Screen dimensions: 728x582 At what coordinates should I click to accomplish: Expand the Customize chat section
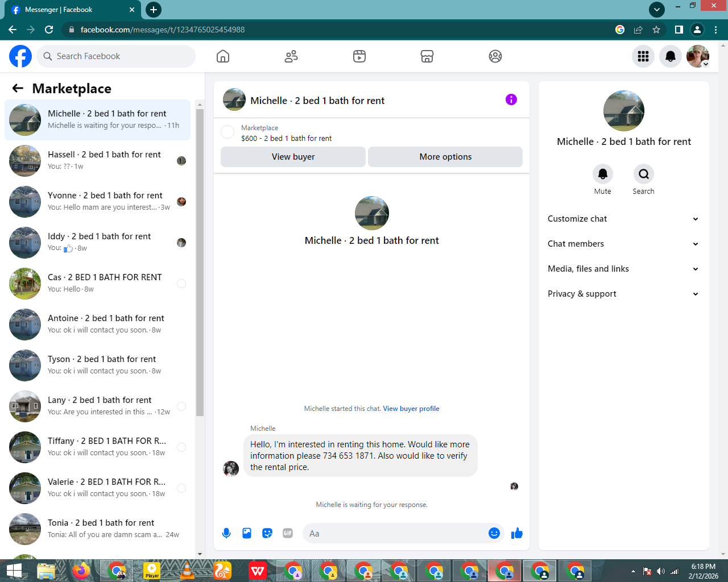[623, 219]
